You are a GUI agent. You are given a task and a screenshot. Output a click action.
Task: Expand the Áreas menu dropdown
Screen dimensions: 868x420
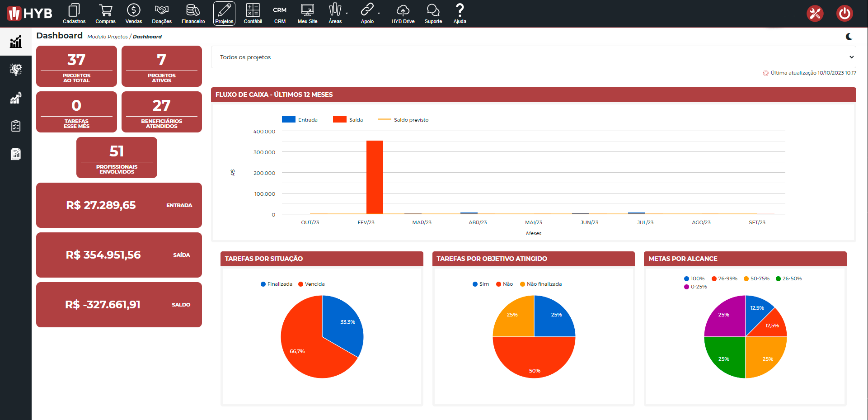coord(337,14)
